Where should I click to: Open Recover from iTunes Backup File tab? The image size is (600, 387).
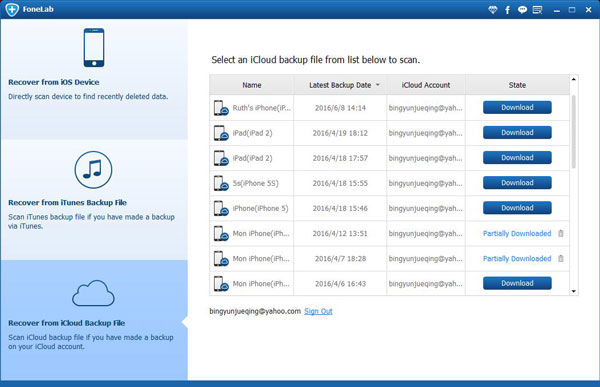pyautogui.click(x=94, y=200)
